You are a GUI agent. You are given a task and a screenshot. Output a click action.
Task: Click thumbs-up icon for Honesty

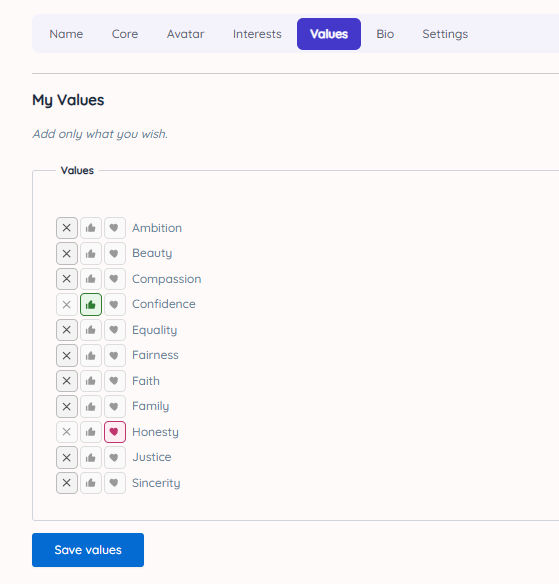click(90, 432)
